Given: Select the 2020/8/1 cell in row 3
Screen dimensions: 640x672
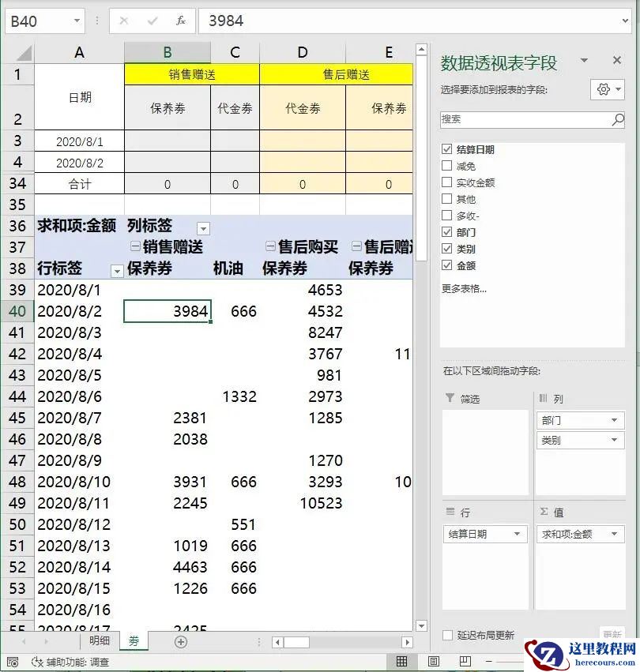Looking at the screenshot, I should pyautogui.click(x=79, y=141).
